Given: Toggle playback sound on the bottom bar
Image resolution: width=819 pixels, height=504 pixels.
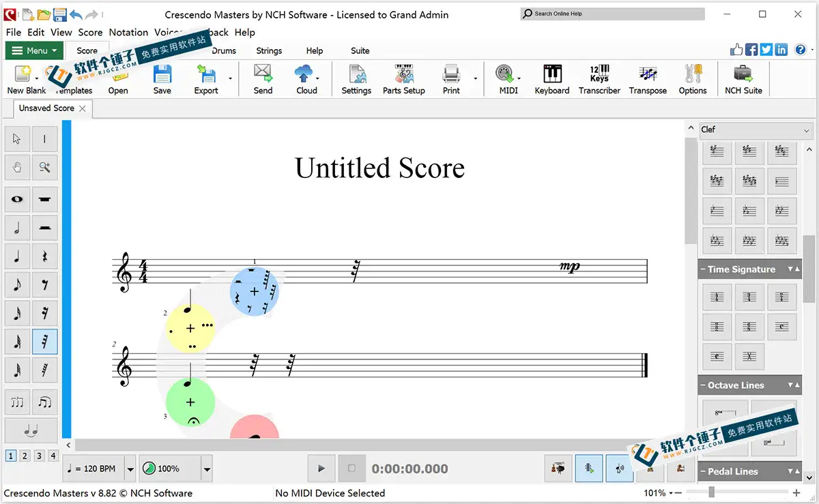Looking at the screenshot, I should coord(619,469).
